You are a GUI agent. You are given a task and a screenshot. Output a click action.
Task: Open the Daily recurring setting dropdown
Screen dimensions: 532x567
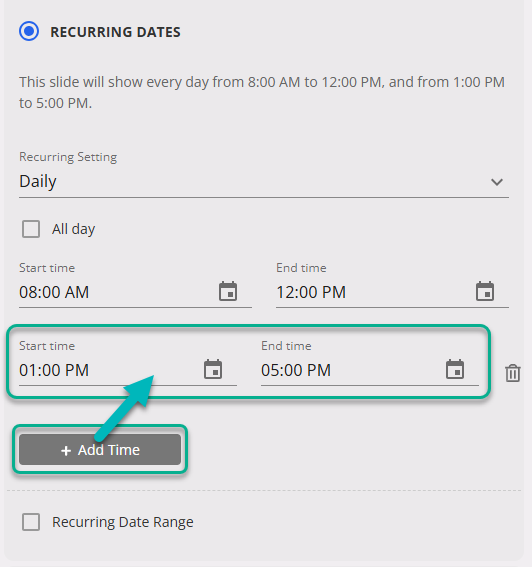tap(264, 182)
